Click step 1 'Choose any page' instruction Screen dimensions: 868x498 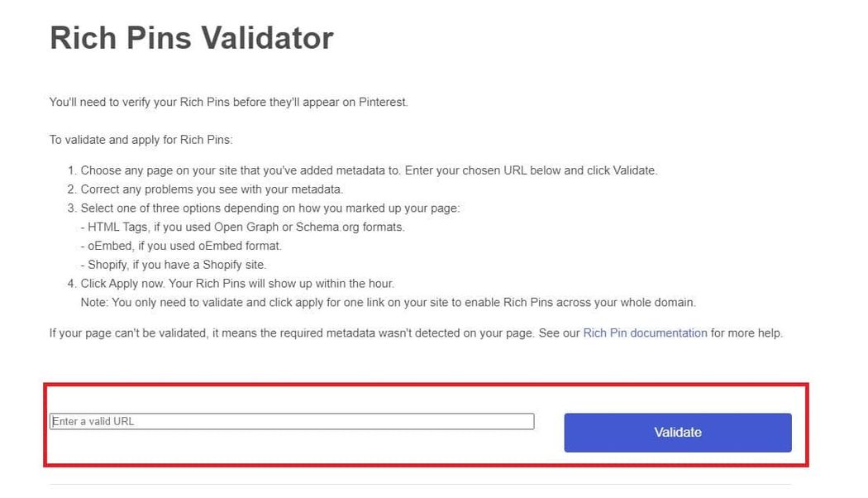(362, 170)
